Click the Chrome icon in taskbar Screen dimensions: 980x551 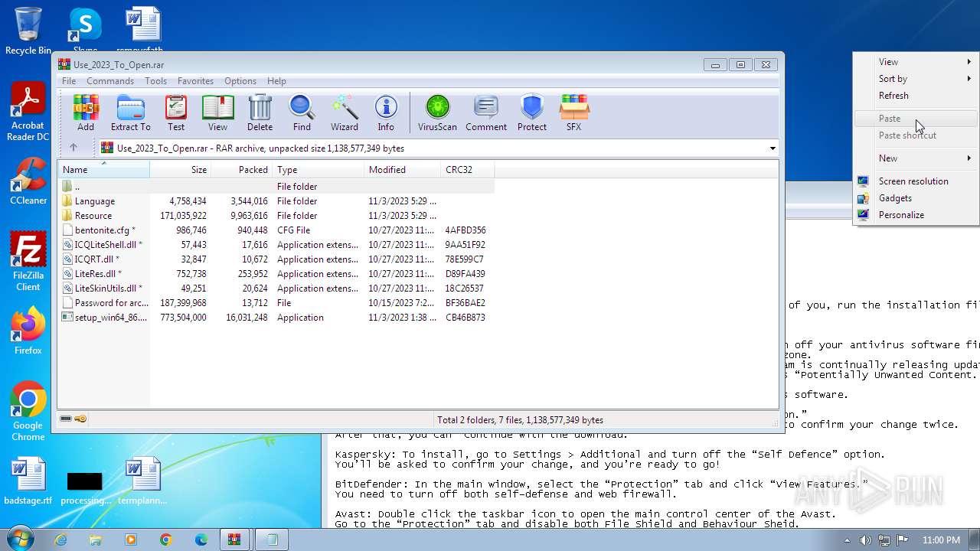tap(166, 540)
